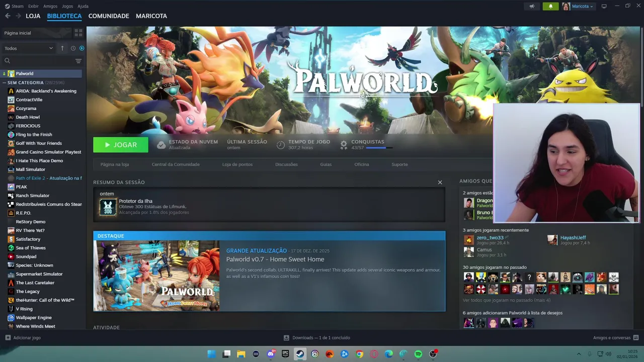Open the MARICOTA profile tab
Screen dimensions: 644x362
point(151,16)
